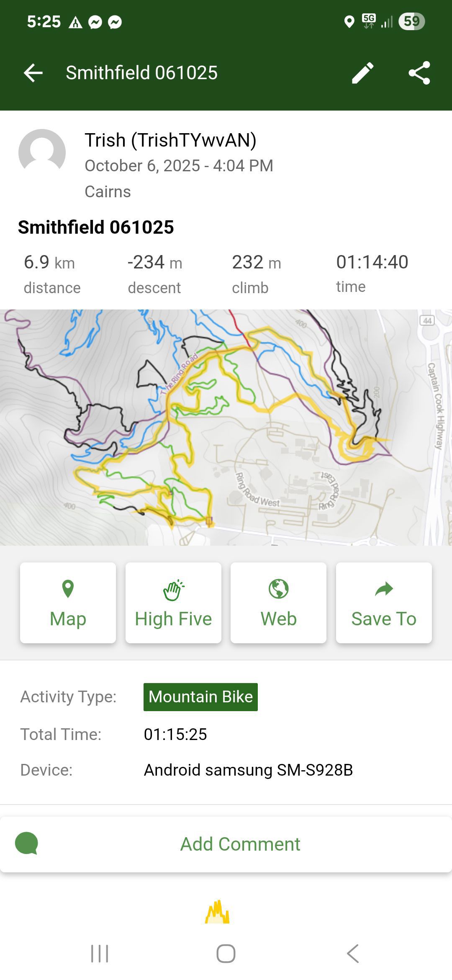452x980 pixels.
Task: Open the ride route map thumbnail
Action: pyautogui.click(x=226, y=427)
